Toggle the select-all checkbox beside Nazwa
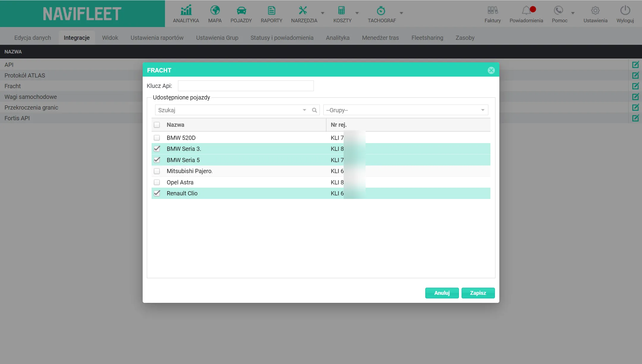Image resolution: width=642 pixels, height=364 pixels. (x=157, y=125)
